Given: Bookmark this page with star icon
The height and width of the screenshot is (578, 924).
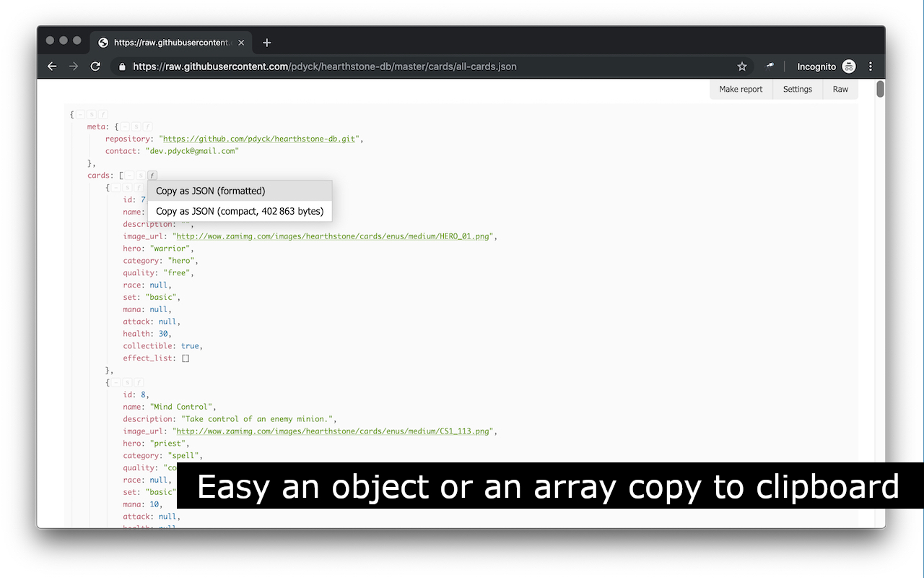Looking at the screenshot, I should [x=742, y=66].
